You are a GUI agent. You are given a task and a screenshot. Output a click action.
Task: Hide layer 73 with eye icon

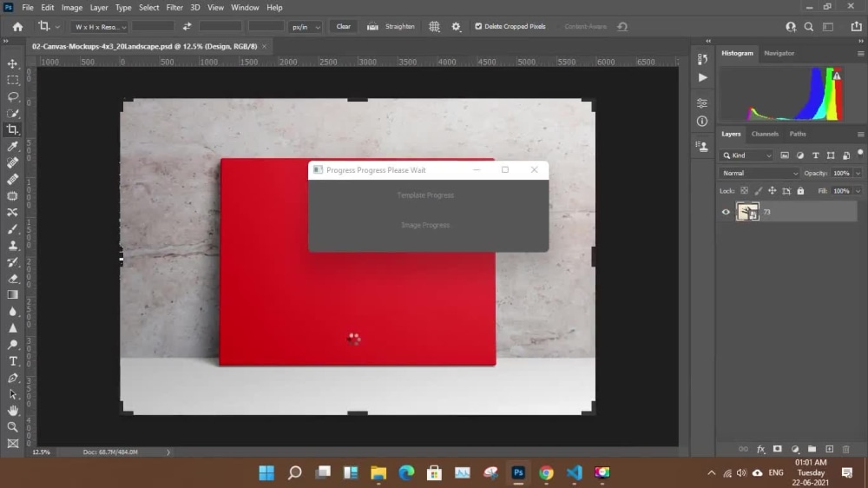point(726,212)
